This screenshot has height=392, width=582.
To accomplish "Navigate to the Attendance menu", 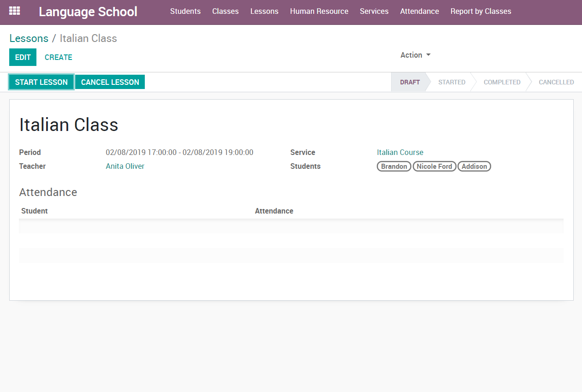I will (x=419, y=12).
